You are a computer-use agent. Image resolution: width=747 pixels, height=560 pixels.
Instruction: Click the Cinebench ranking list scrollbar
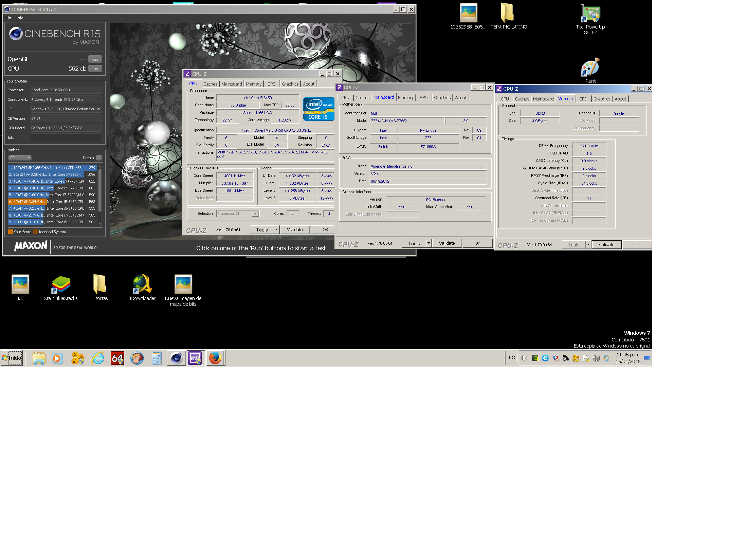(x=100, y=195)
